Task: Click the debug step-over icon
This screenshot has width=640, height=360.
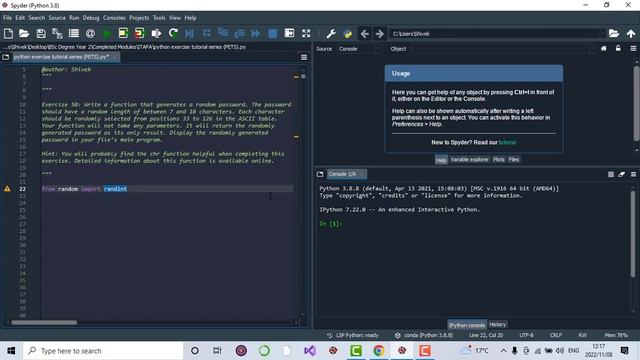Action: 207,33
